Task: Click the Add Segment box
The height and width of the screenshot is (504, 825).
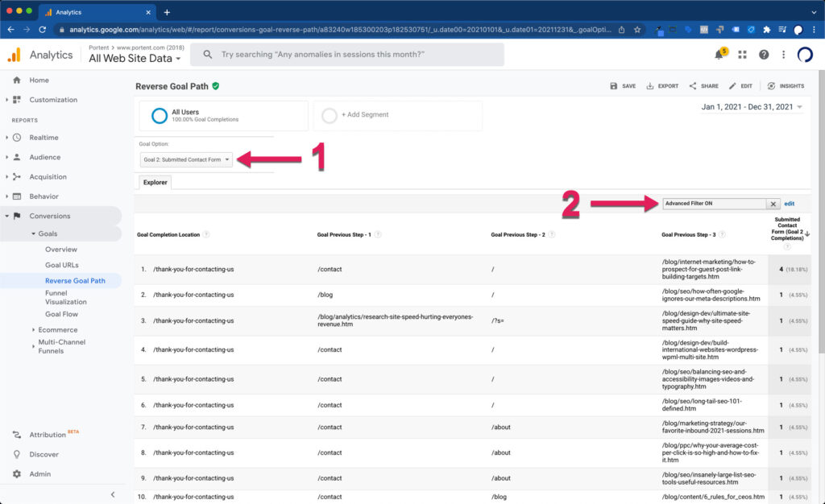Action: [x=397, y=115]
